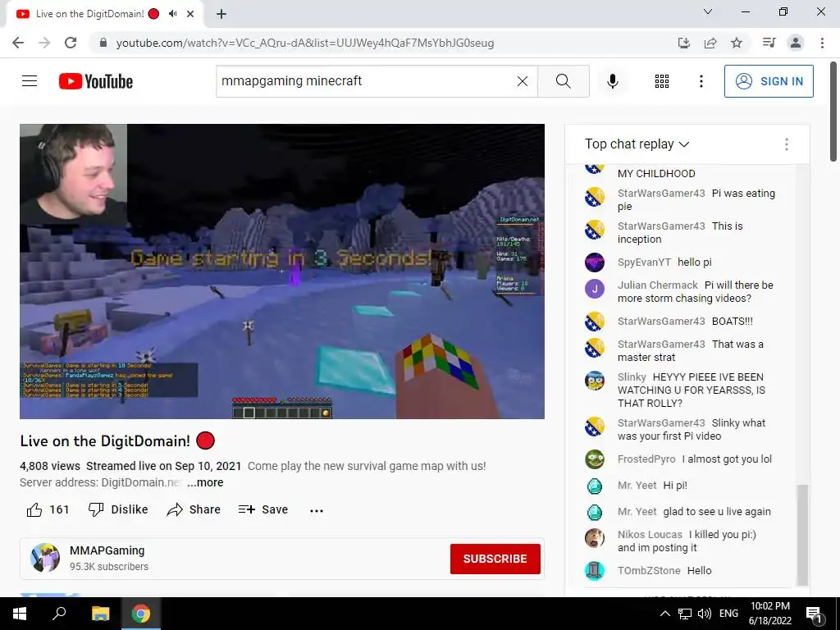Open more actions ellipsis under video
Screen dimensions: 840x630
[x=317, y=510]
